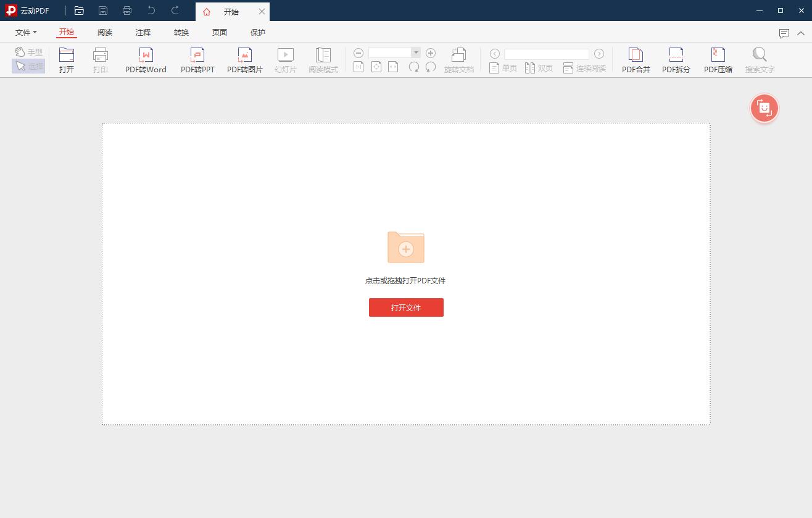
Task: Click the 点击或拖拽打开PDF文件 text
Action: pos(405,280)
